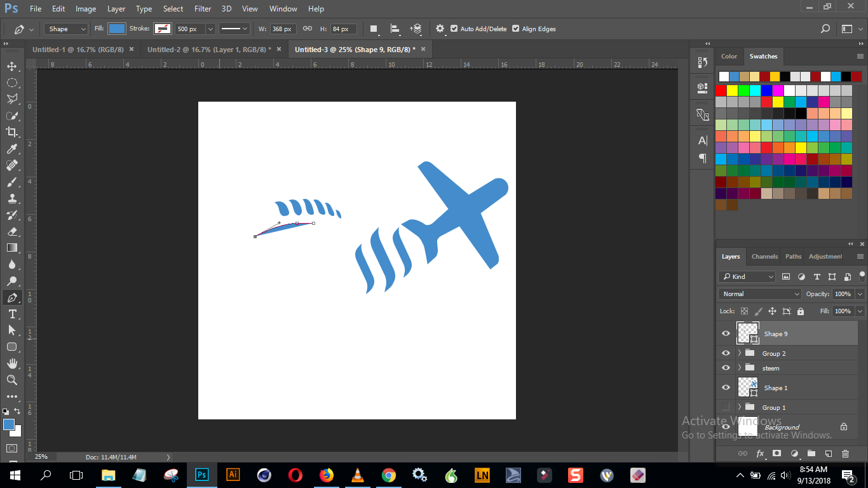868x488 pixels.
Task: Open layer Kind filter dropdown
Action: point(747,276)
